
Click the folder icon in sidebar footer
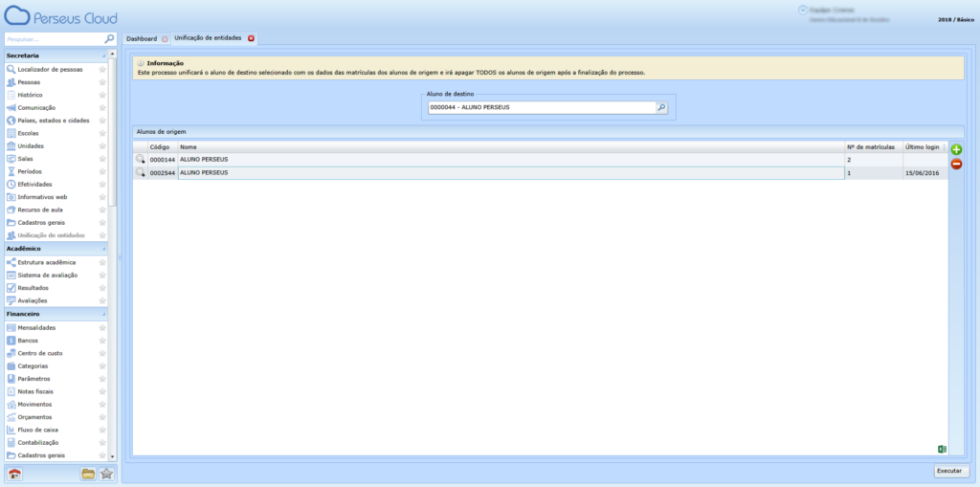coord(88,474)
